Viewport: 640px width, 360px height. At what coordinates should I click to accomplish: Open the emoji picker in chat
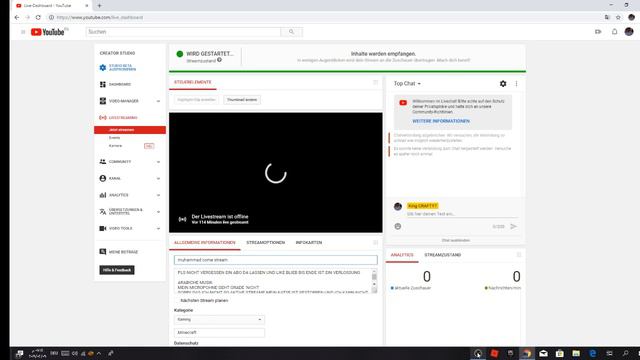point(398,227)
